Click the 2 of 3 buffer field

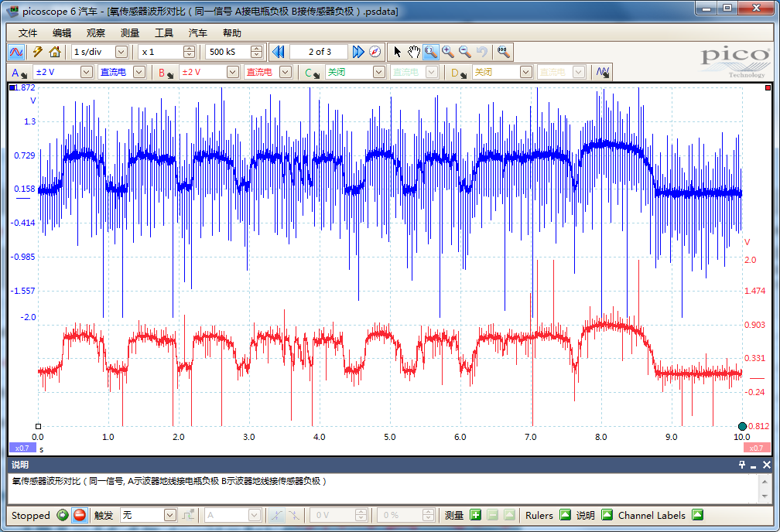(x=319, y=52)
